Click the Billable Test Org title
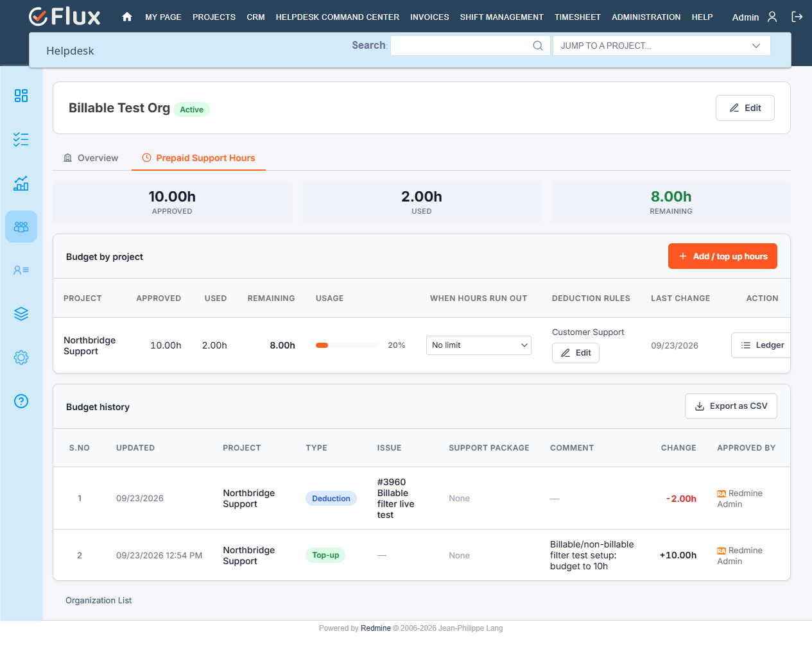 click(x=119, y=108)
